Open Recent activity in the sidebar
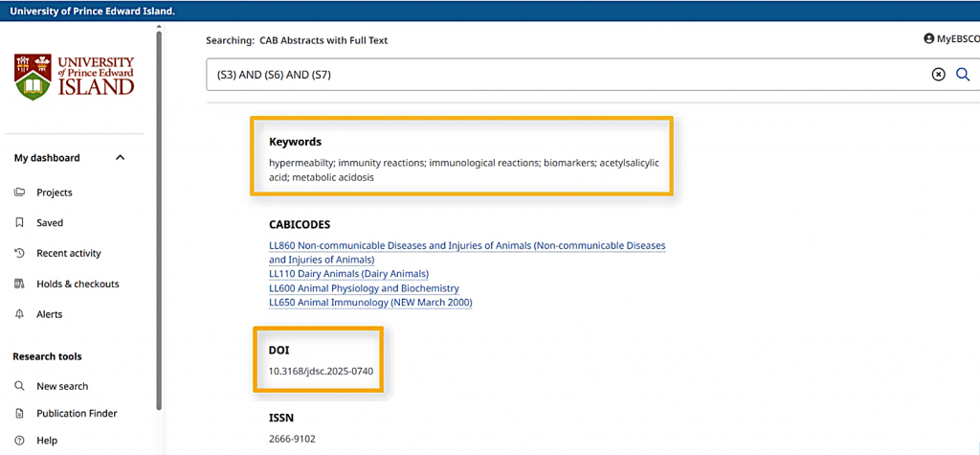 coord(68,254)
